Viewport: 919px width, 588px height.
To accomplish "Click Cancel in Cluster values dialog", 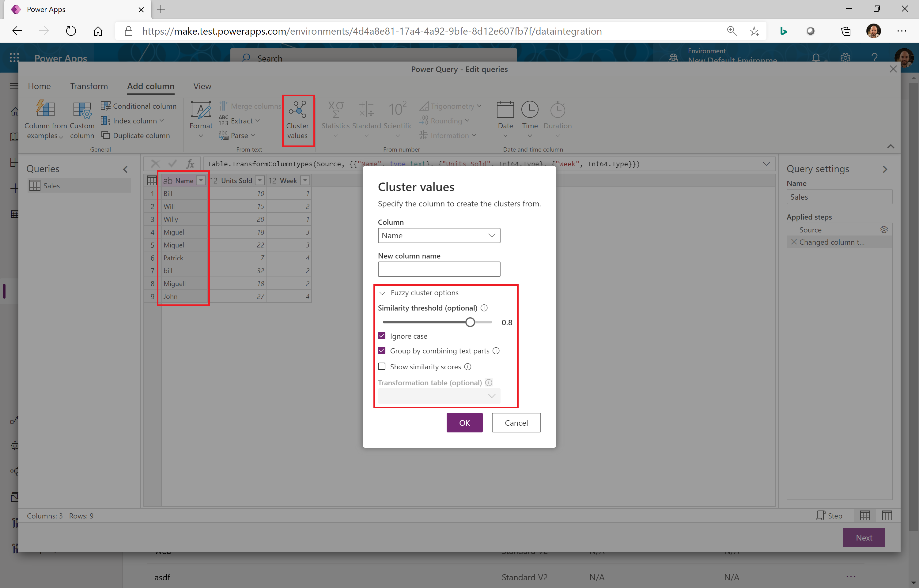I will pyautogui.click(x=516, y=423).
